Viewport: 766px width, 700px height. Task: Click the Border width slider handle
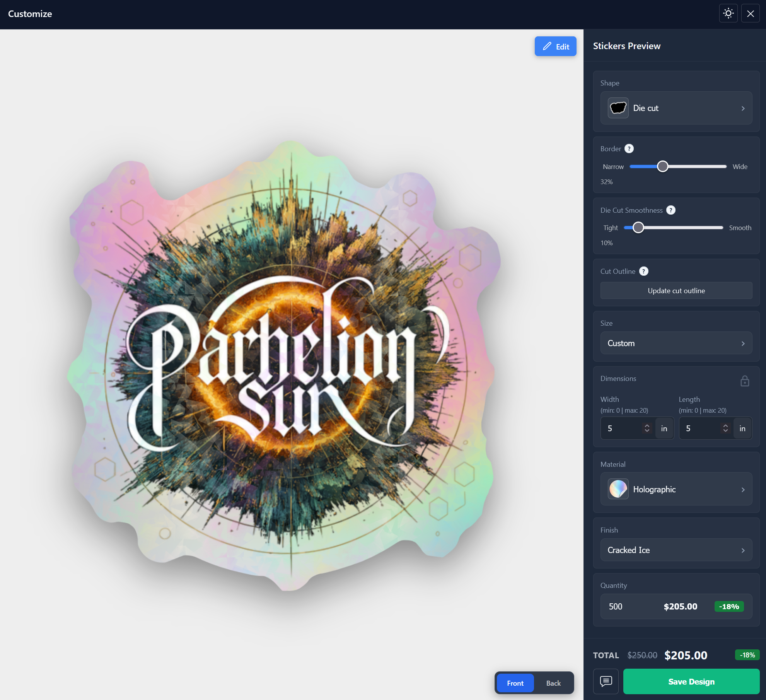(662, 166)
